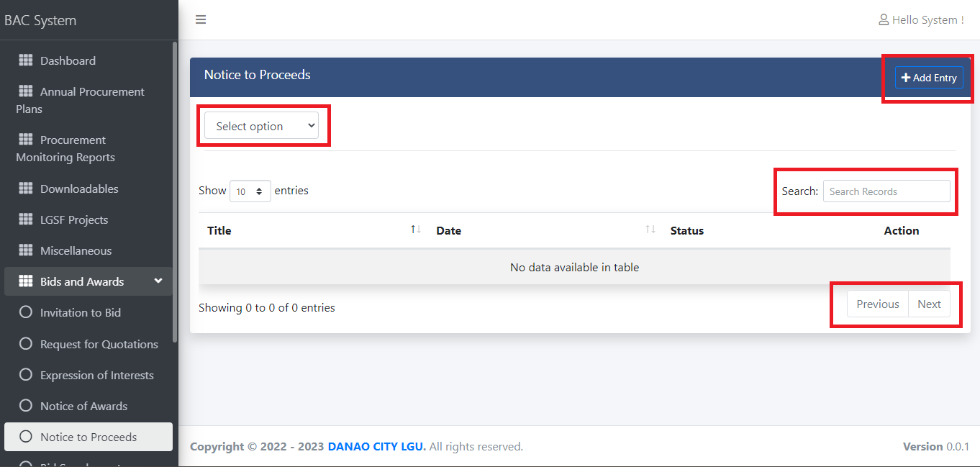Open the DANAO CITY LGU footer link
This screenshot has width=980, height=467.
click(x=377, y=446)
